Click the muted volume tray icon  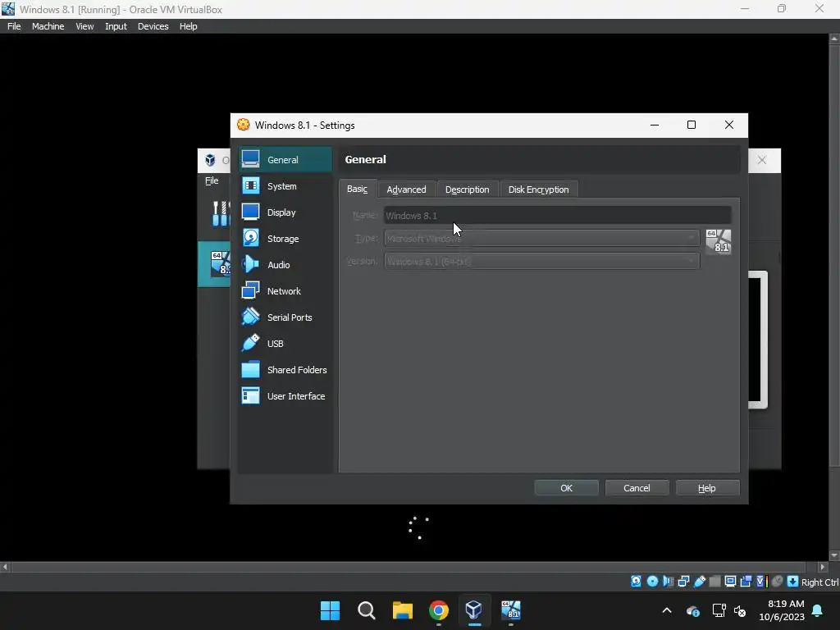click(740, 610)
